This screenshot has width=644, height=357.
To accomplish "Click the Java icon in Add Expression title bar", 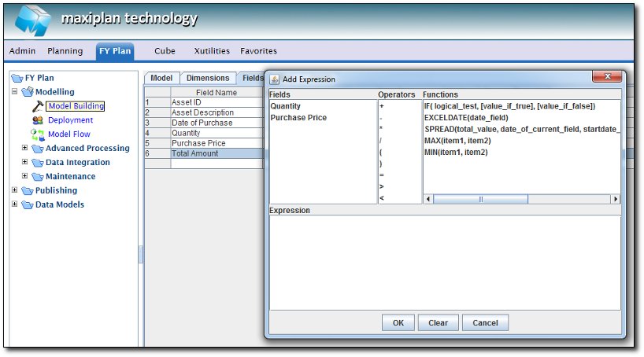I will (x=273, y=79).
